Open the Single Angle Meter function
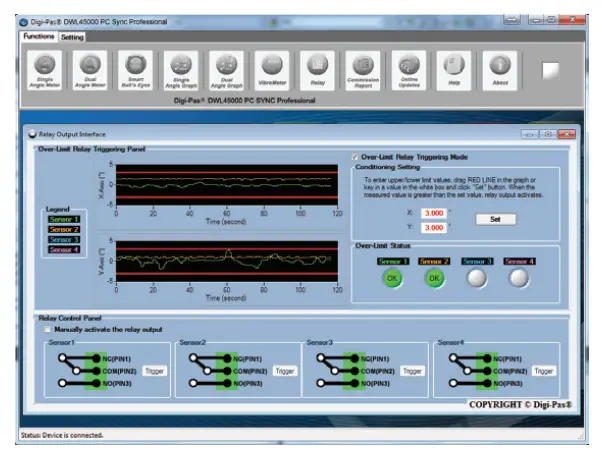 point(45,71)
